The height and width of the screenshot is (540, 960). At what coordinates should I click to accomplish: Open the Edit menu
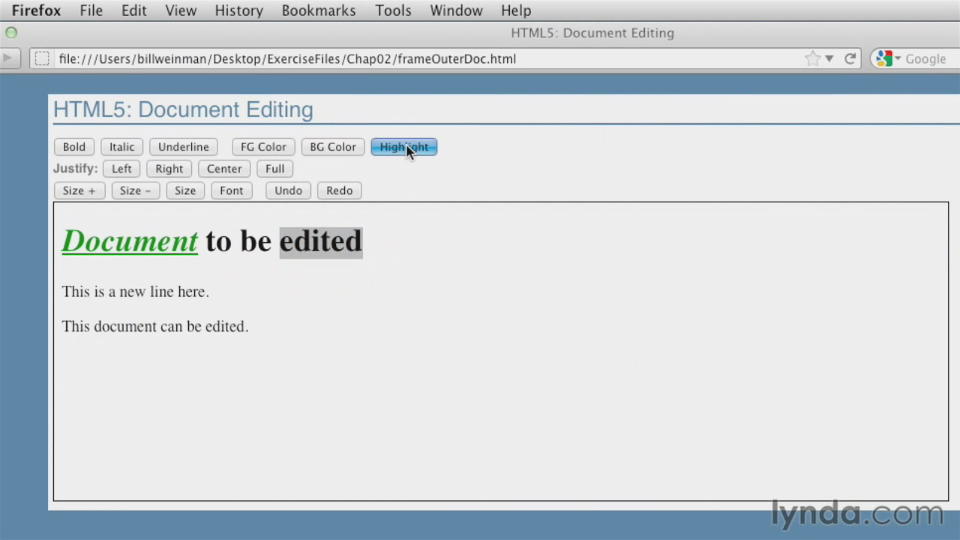point(133,10)
